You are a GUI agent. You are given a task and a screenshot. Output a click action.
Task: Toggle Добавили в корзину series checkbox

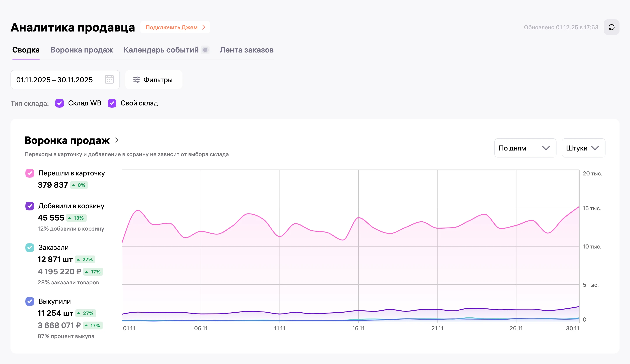(30, 206)
